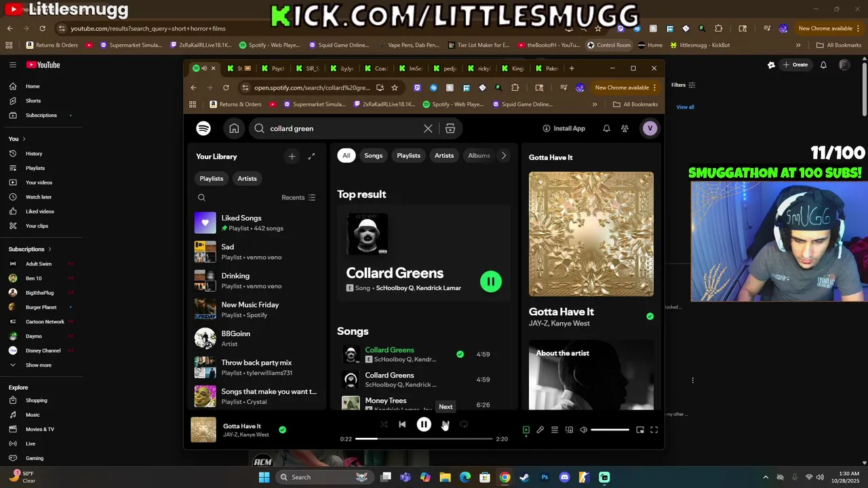Open the Liked Songs playlist

coord(256,222)
